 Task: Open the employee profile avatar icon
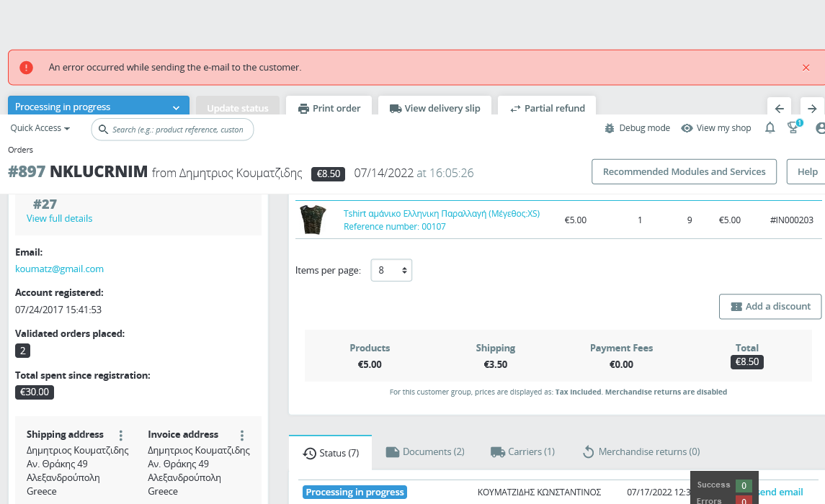click(x=820, y=128)
